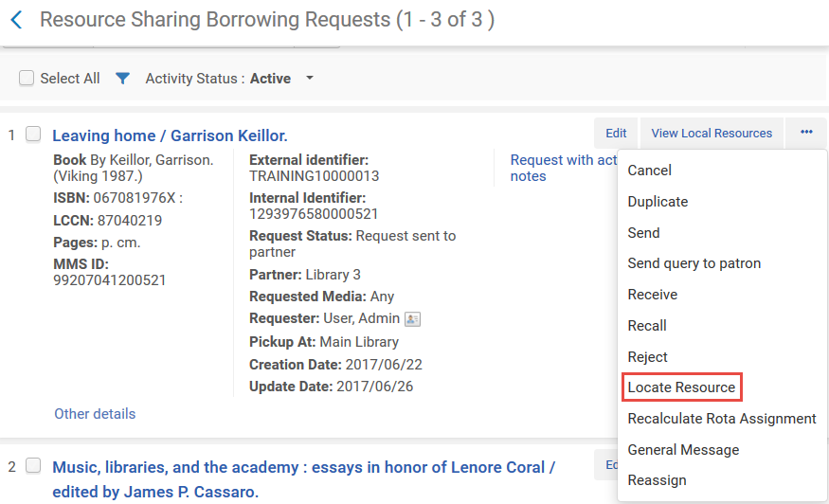The image size is (829, 504).
Task: Click the Partner: Library 3 text
Action: pyautogui.click(x=305, y=275)
